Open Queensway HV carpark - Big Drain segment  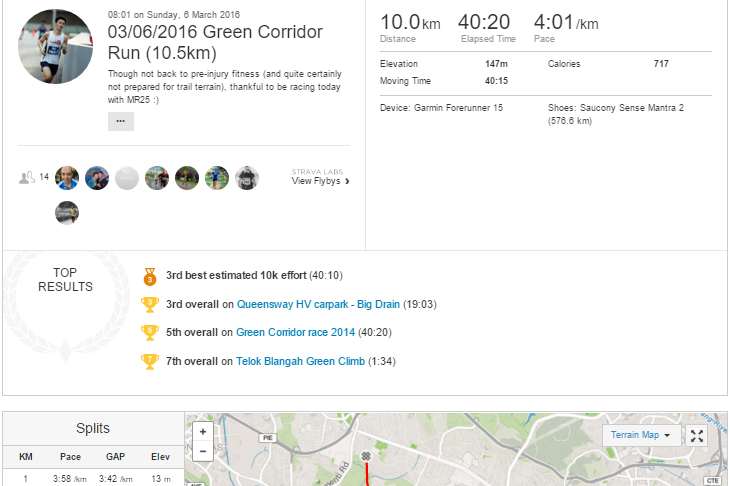(x=318, y=304)
